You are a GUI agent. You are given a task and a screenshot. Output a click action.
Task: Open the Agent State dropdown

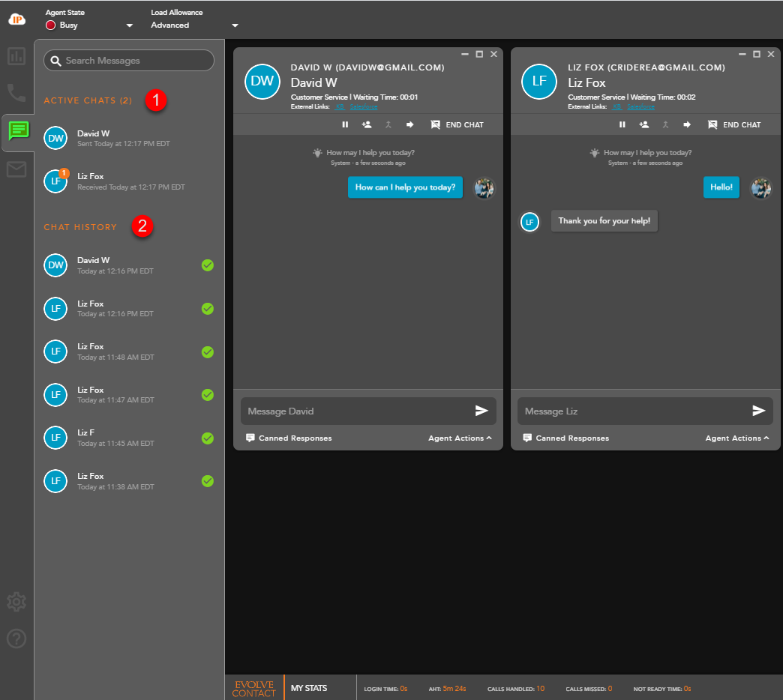[x=129, y=25]
